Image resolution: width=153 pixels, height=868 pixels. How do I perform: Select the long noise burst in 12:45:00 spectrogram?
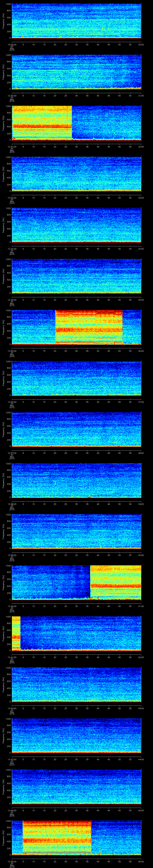coord(57,838)
